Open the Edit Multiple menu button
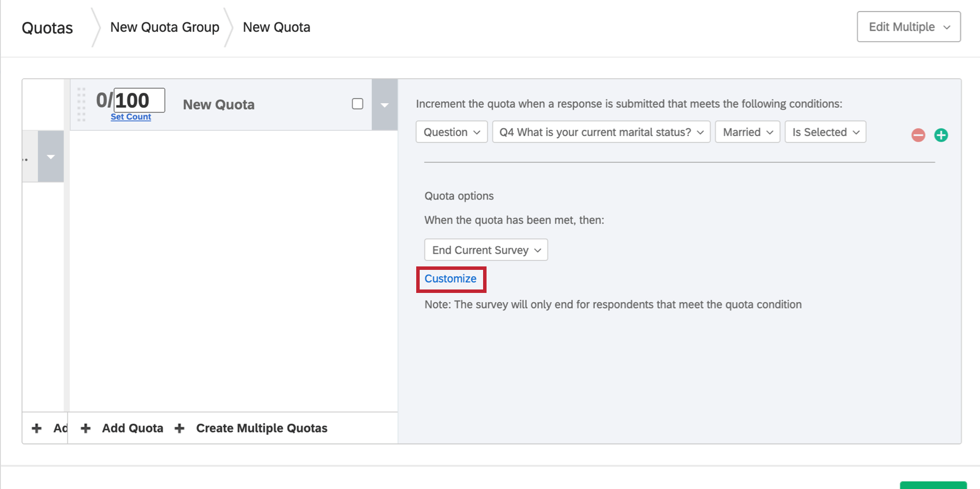Viewport: 980px width, 489px height. click(909, 27)
